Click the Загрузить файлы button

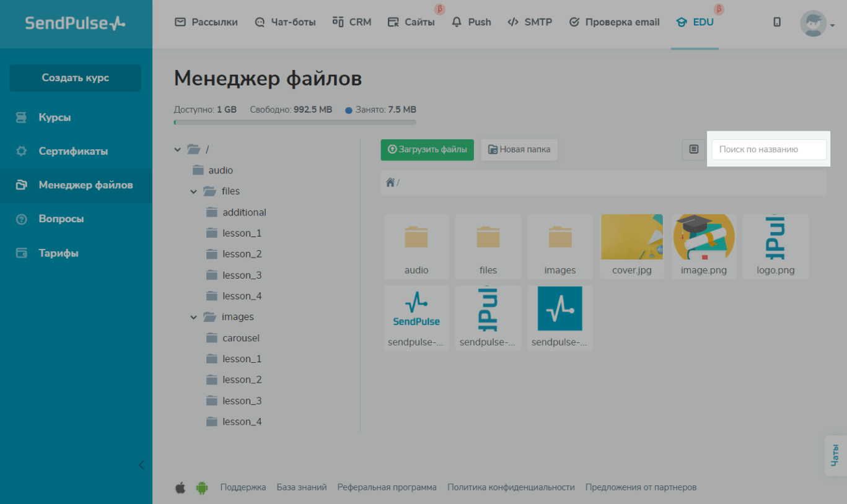427,150
